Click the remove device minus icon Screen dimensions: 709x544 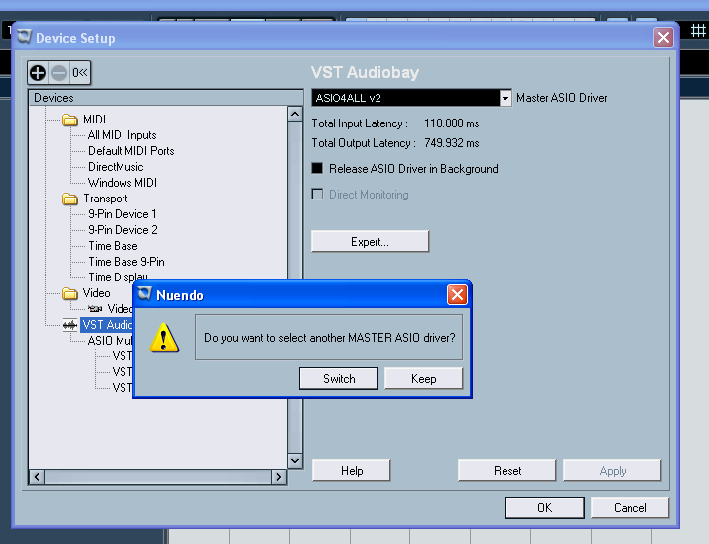[x=58, y=72]
